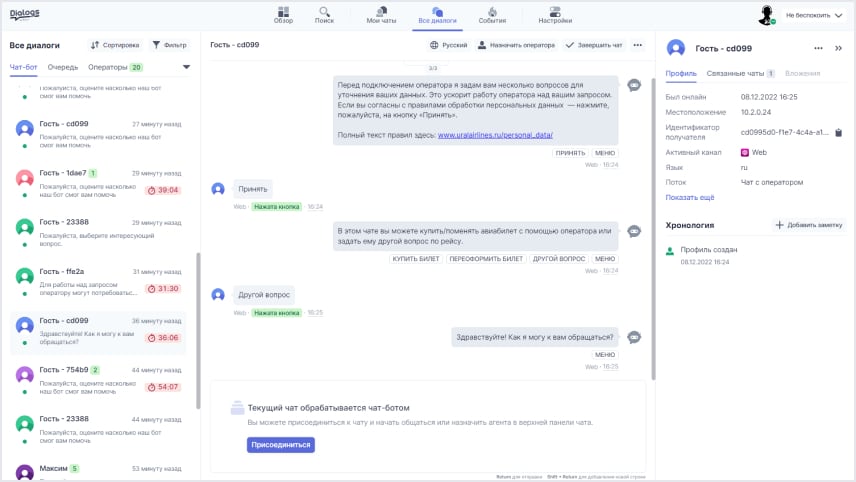The image size is (856, 482).
Task: Click bot icon beside personal data message
Action: tap(634, 85)
